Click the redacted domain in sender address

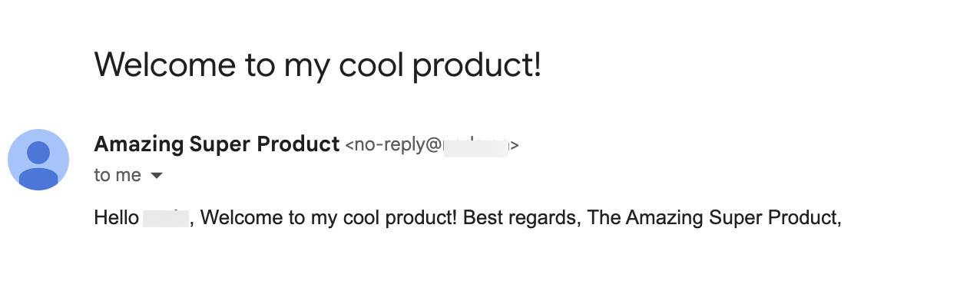(476, 145)
